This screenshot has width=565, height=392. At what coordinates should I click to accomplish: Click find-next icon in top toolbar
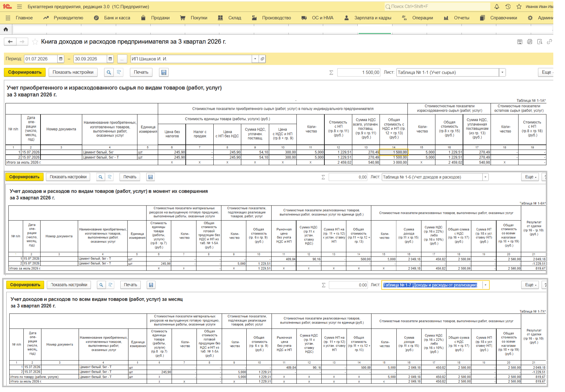(119, 72)
